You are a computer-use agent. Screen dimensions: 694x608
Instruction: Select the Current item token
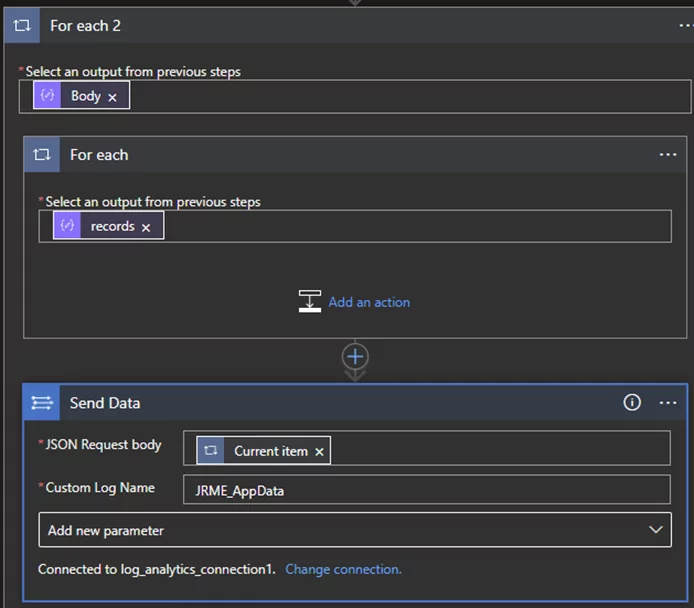coord(263,450)
